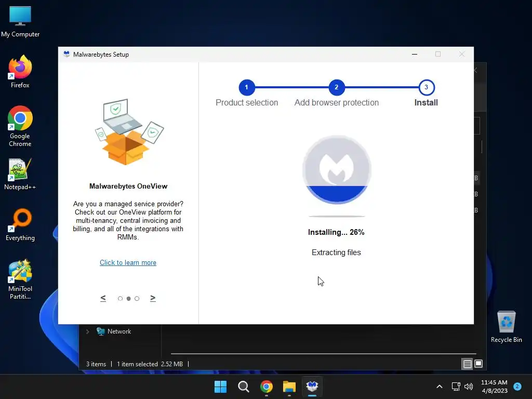Select the first carousel dot
Screen dimensions: 532x399
pyautogui.click(x=120, y=299)
